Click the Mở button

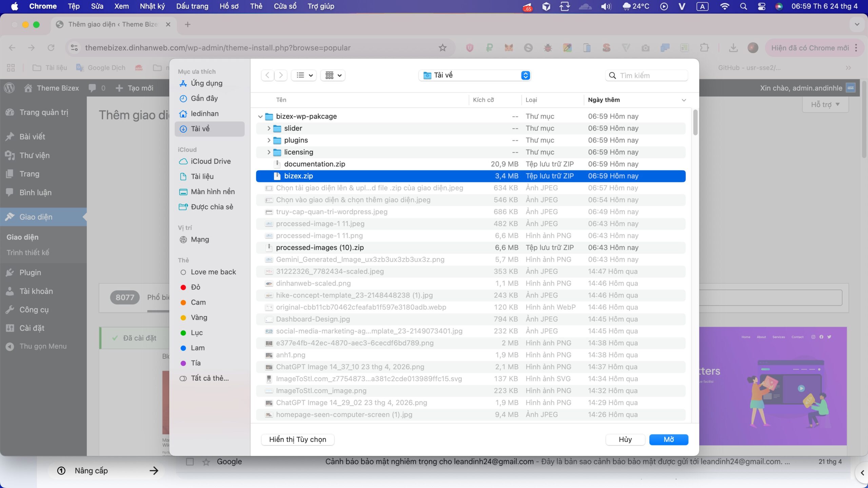668,440
